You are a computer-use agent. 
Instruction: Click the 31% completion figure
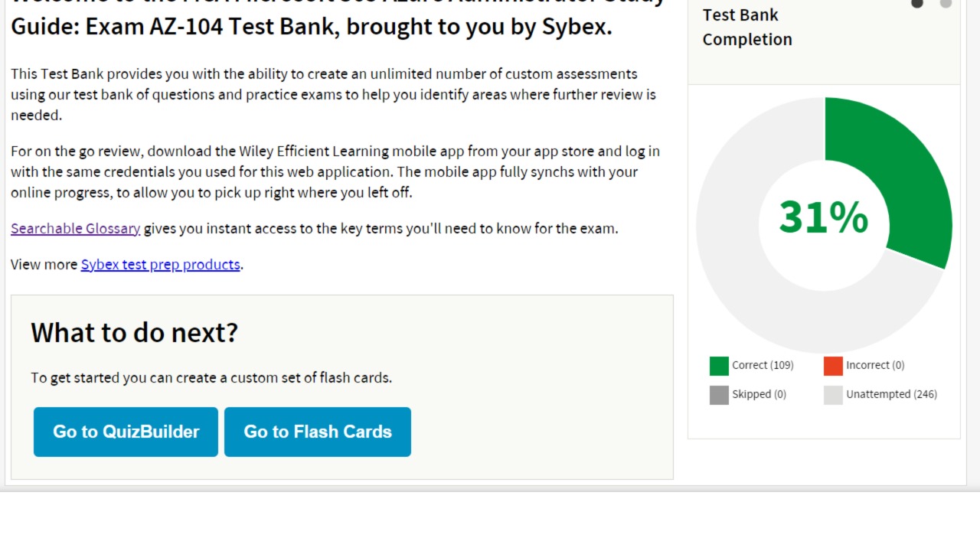click(x=823, y=217)
